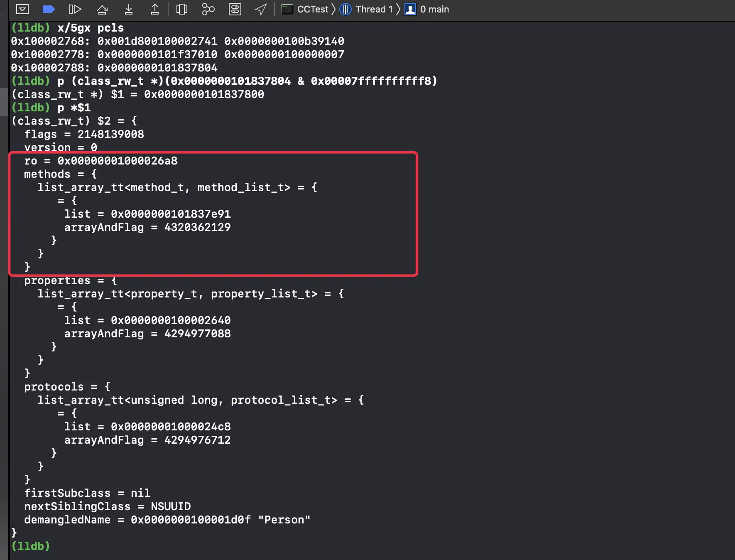
Task: Click the nextSiblingClass = NSUUID line
Action: 107,506
